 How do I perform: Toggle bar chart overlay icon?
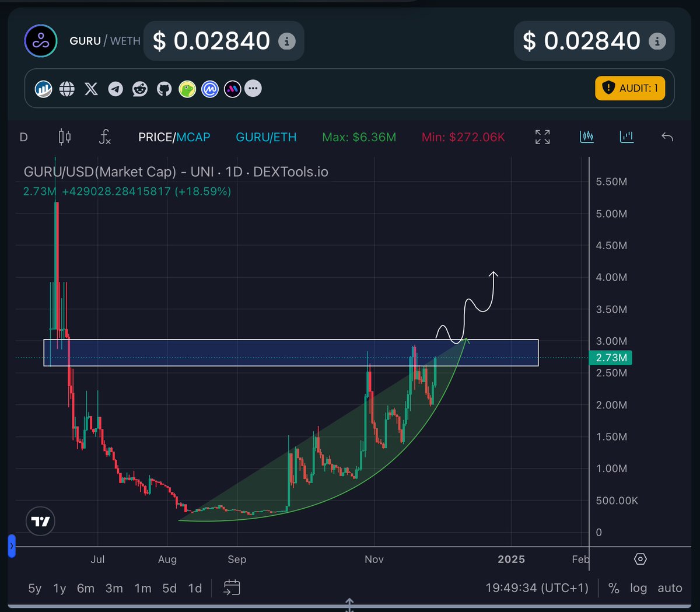[626, 137]
